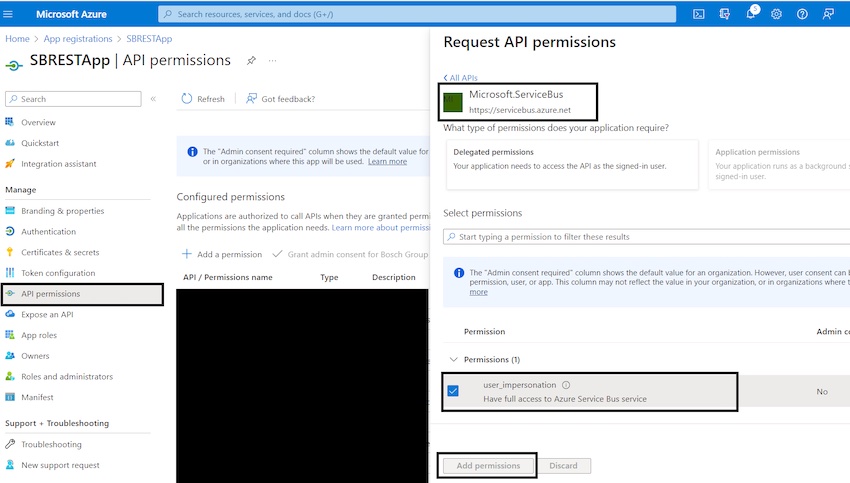Go back to All APIs
This screenshot has width=850, height=483.
(x=460, y=78)
